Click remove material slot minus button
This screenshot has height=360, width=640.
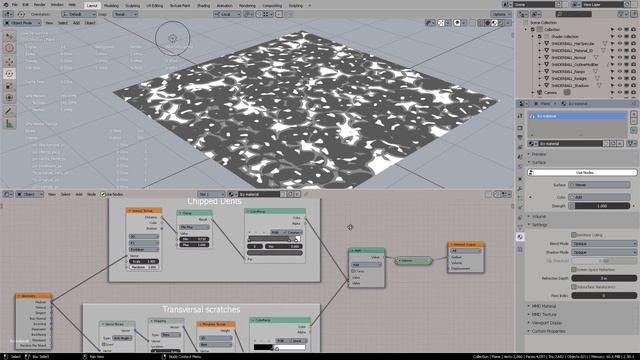point(633,122)
